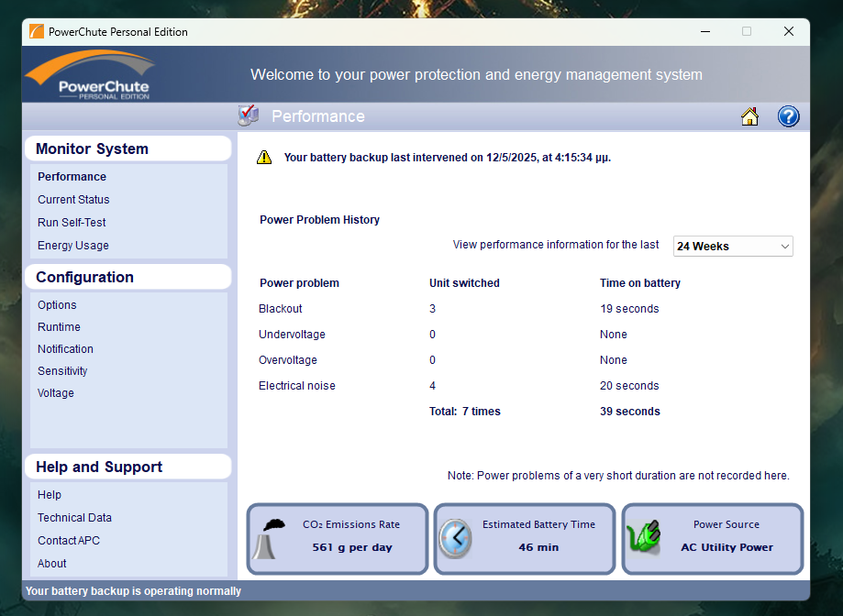Click the Monitor System section header
843x616 pixels.
[x=128, y=148]
